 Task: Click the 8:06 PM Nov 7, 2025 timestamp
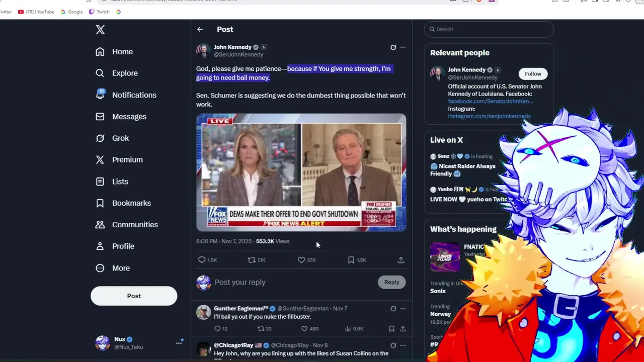[224, 241]
